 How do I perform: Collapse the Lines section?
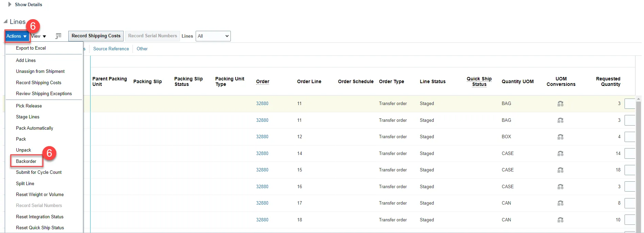5,22
